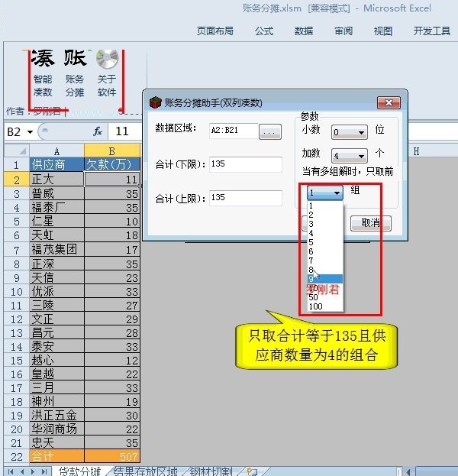Click the range picker button beside 数据区域
This screenshot has height=476, width=458.
coord(270,131)
